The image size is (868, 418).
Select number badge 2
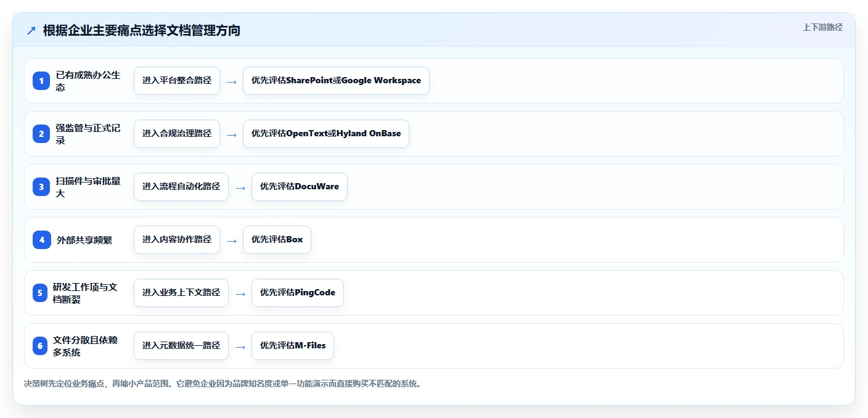click(x=41, y=134)
